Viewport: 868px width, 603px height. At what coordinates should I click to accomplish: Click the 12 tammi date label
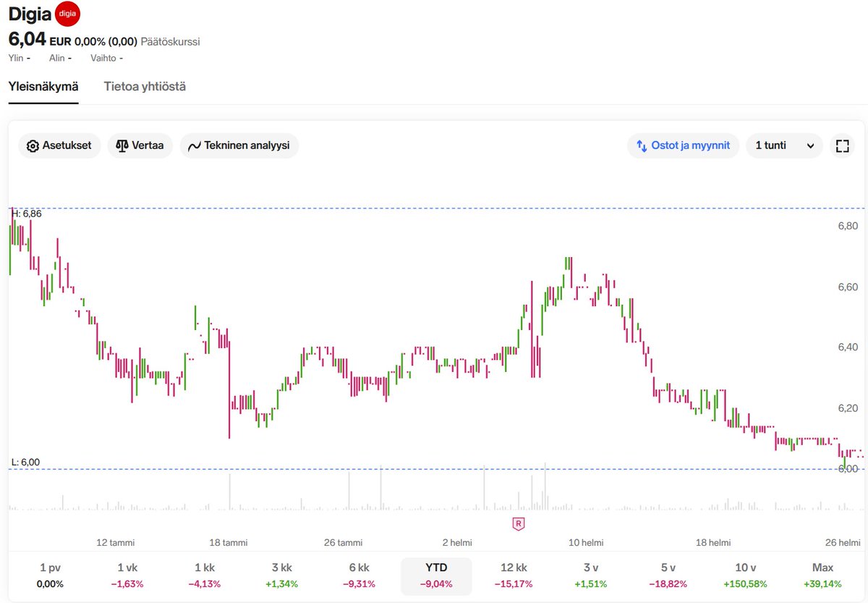coord(116,542)
